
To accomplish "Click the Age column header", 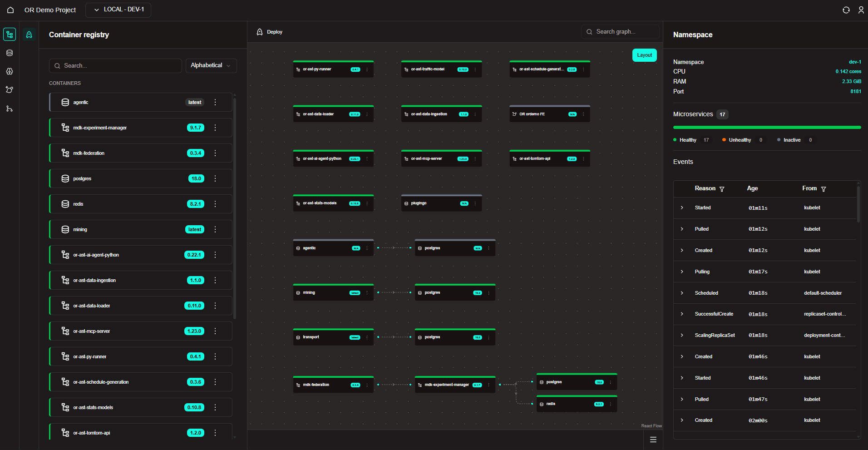I will (752, 188).
